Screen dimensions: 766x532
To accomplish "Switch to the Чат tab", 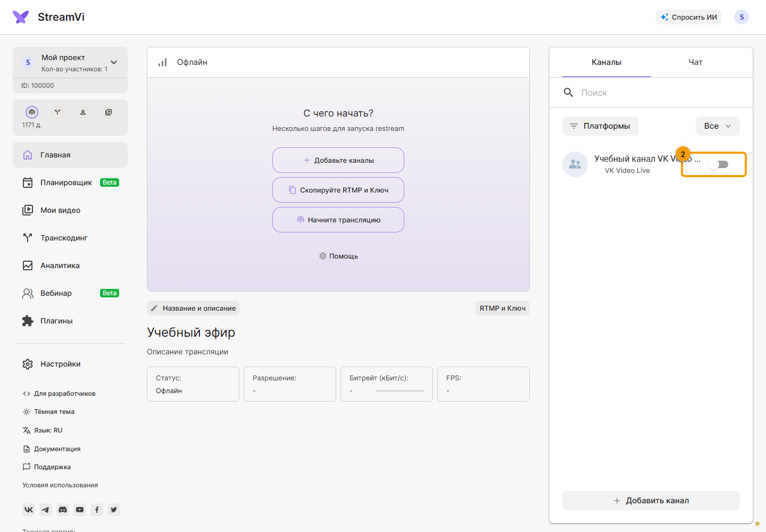I will pos(695,62).
